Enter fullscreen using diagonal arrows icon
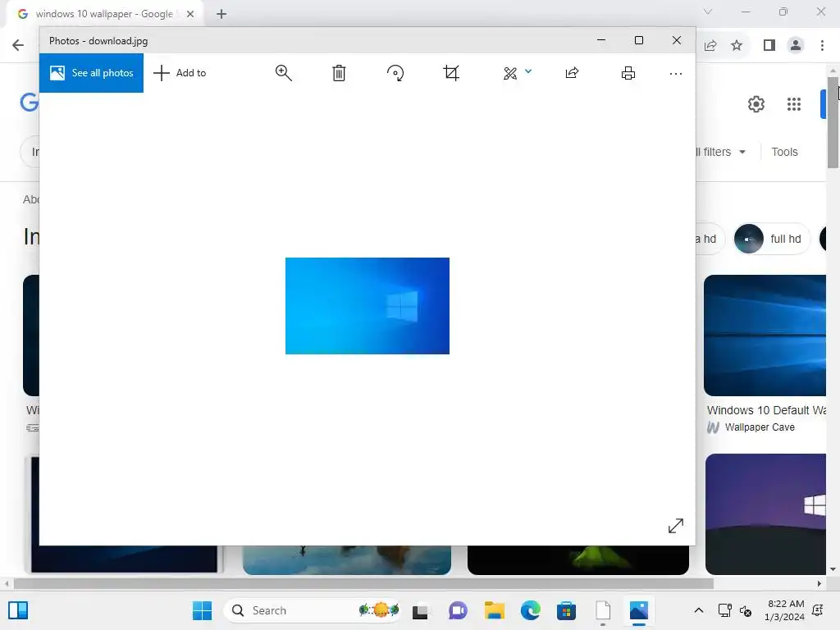Viewport: 840px width, 630px height. (676, 526)
